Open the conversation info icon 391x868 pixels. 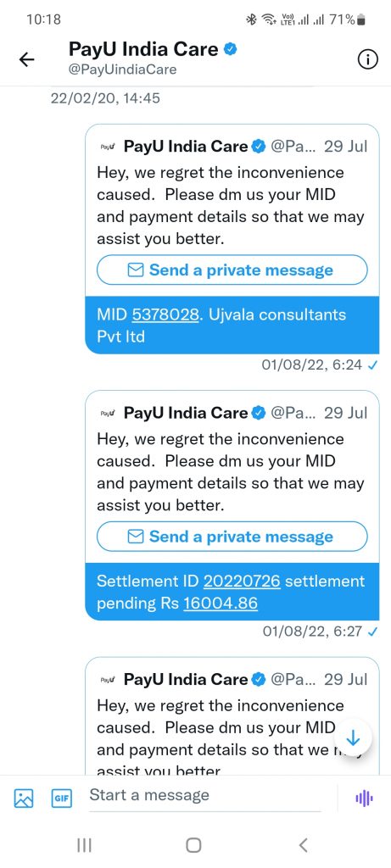coord(368,60)
